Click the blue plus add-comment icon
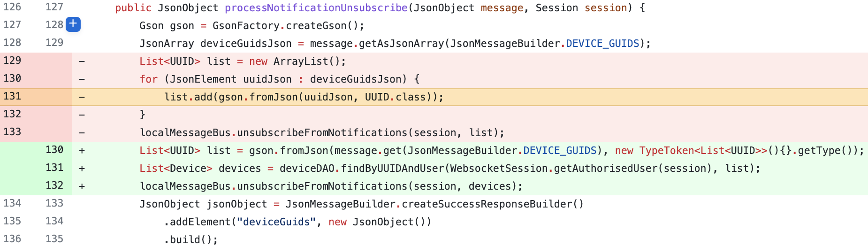 click(x=73, y=24)
